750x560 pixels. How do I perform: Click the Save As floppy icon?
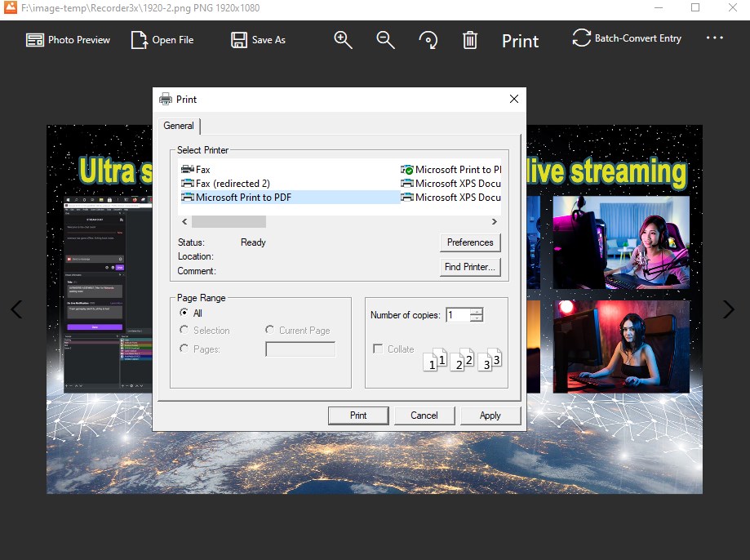[x=238, y=40]
